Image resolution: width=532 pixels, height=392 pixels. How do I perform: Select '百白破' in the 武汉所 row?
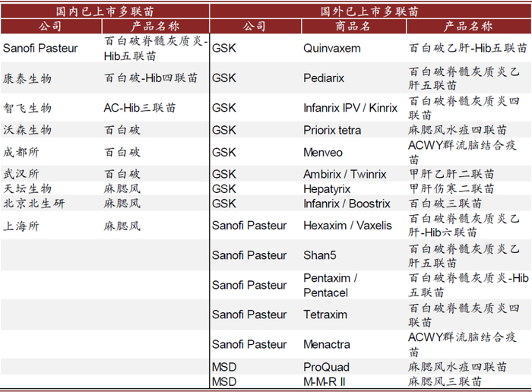coord(122,174)
